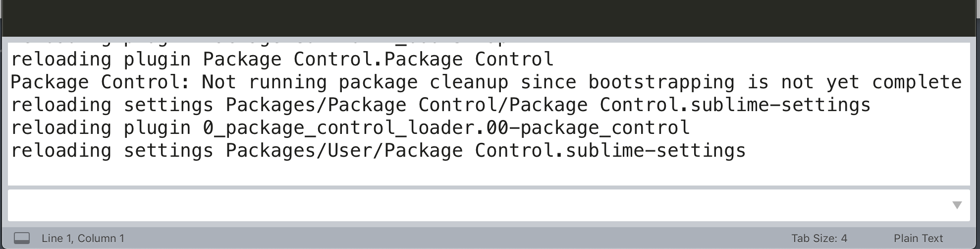The image size is (980, 249).
Task: Click the line reloading plugin Package Control.Package Control
Action: click(x=282, y=60)
